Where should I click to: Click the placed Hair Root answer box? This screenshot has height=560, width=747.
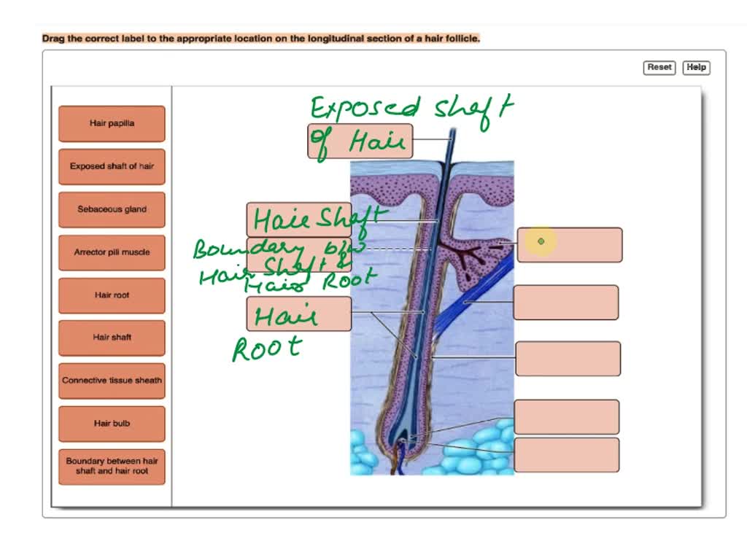click(298, 314)
